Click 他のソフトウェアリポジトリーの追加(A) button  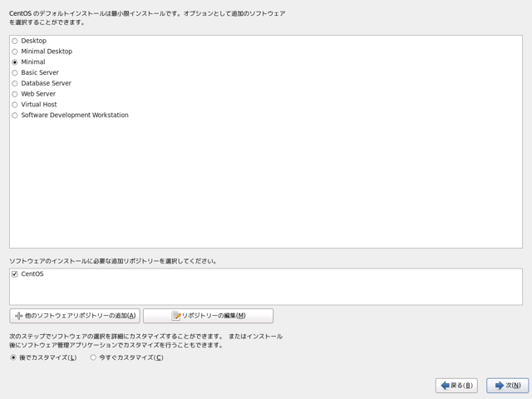[75, 316]
